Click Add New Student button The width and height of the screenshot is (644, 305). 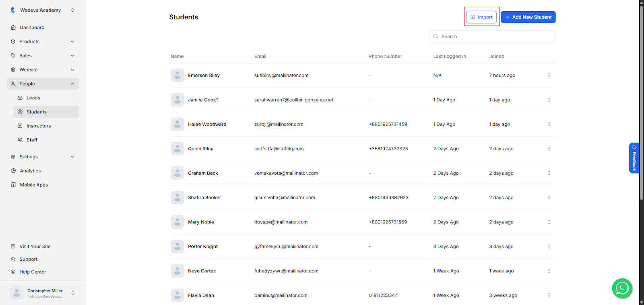[528, 17]
